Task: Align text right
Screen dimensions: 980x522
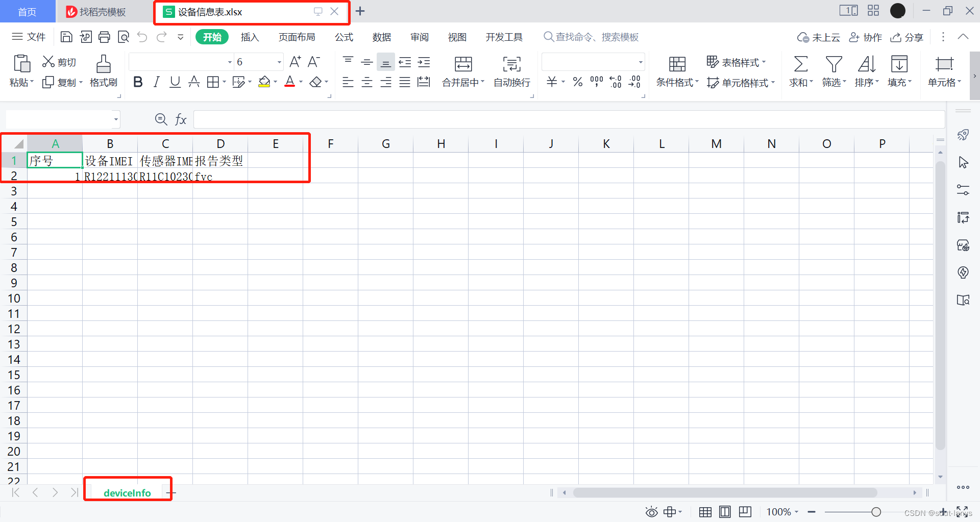Action: [x=386, y=82]
